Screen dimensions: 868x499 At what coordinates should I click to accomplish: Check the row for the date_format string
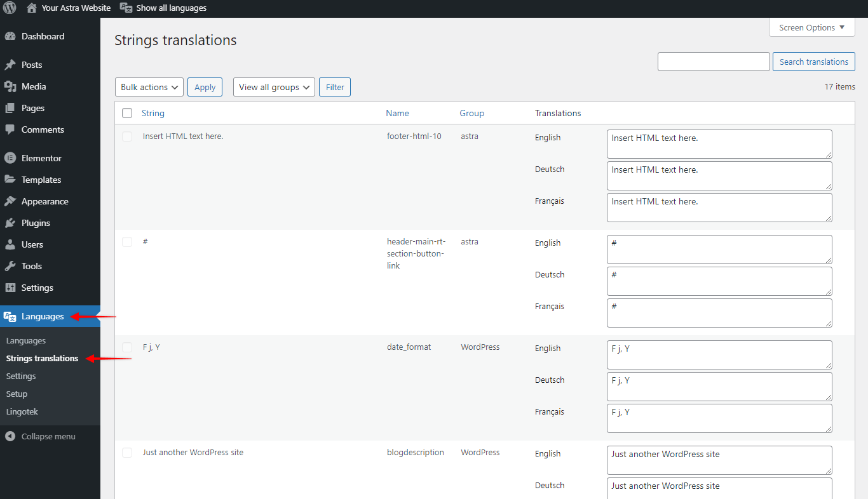(x=127, y=347)
